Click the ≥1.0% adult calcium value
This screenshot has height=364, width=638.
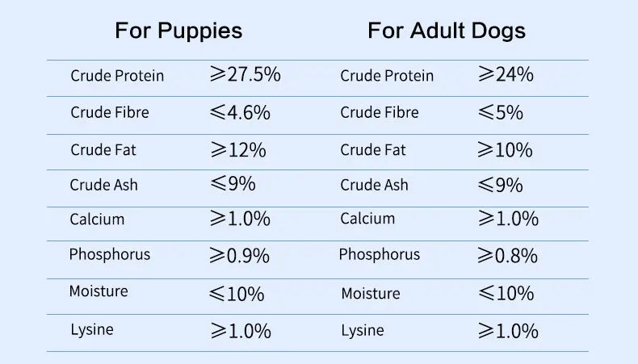(508, 219)
